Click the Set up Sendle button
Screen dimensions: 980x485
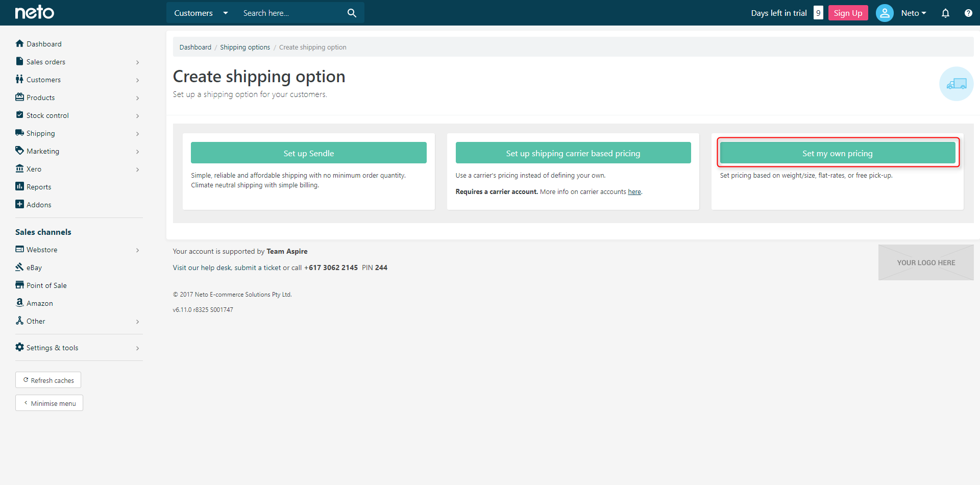(x=309, y=153)
